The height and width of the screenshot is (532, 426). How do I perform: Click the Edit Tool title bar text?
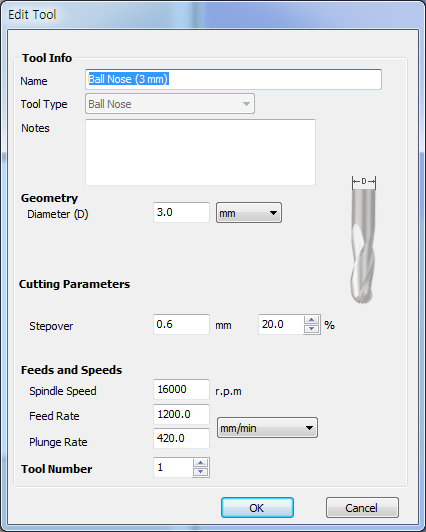pyautogui.click(x=32, y=15)
